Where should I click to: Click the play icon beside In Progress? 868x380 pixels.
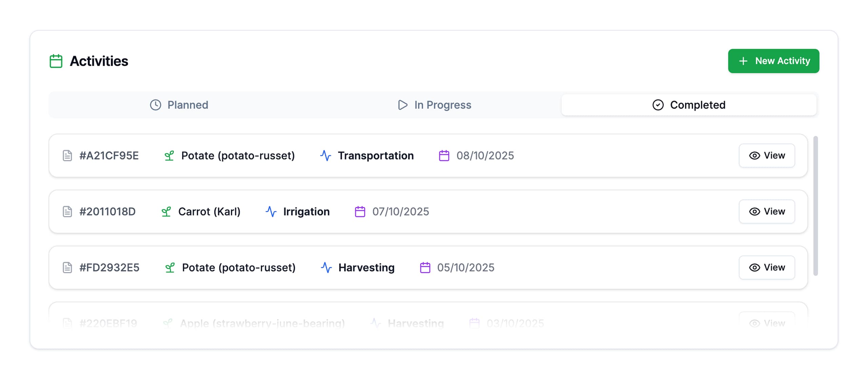[403, 105]
